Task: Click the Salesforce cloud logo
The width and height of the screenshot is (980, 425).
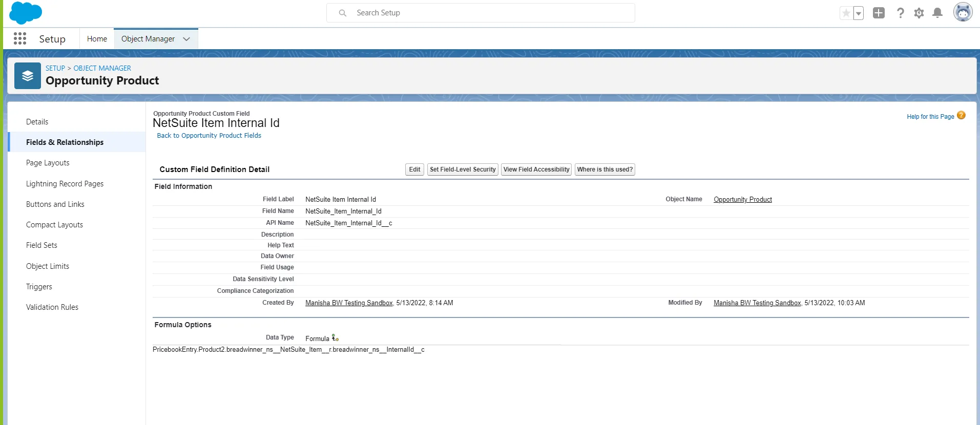Action: coord(26,13)
